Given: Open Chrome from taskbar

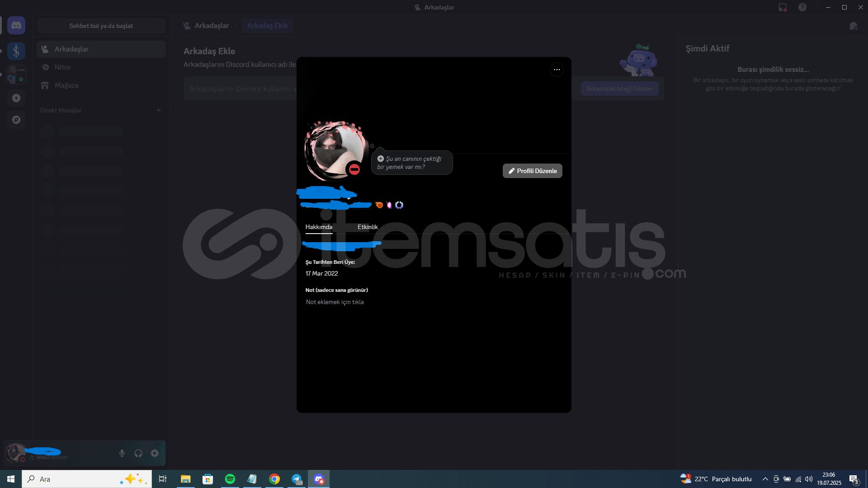Looking at the screenshot, I should coord(274,479).
